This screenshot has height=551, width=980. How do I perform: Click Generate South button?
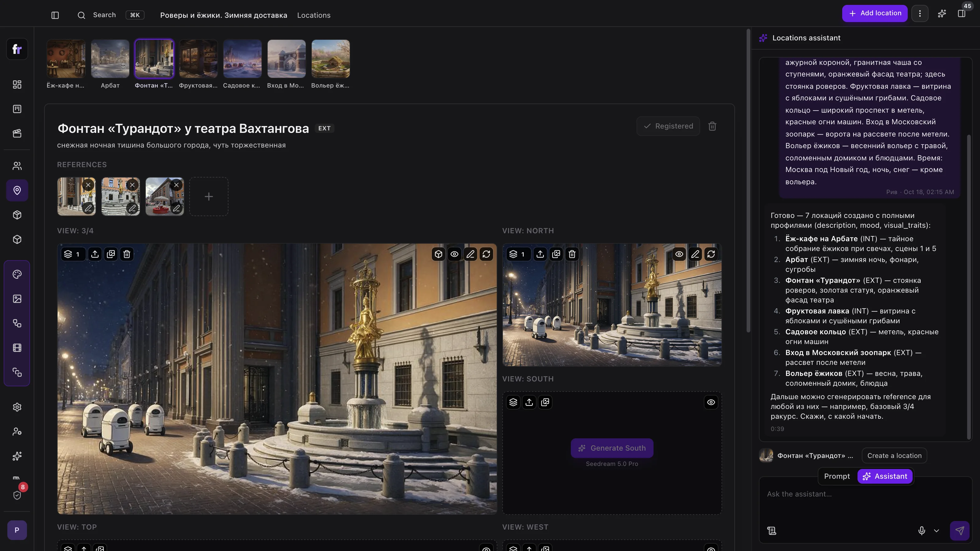click(612, 448)
